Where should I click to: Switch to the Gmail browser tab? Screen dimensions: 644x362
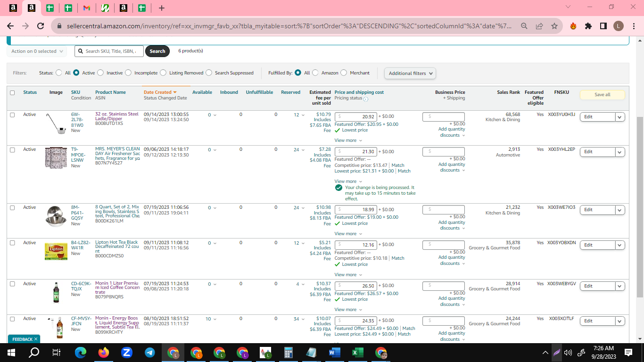86,8
